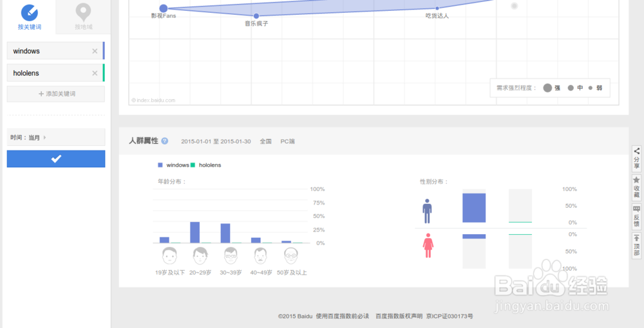This screenshot has height=328, width=644.
Task: Select the 音乐疯子 data point
Action: pyautogui.click(x=256, y=16)
